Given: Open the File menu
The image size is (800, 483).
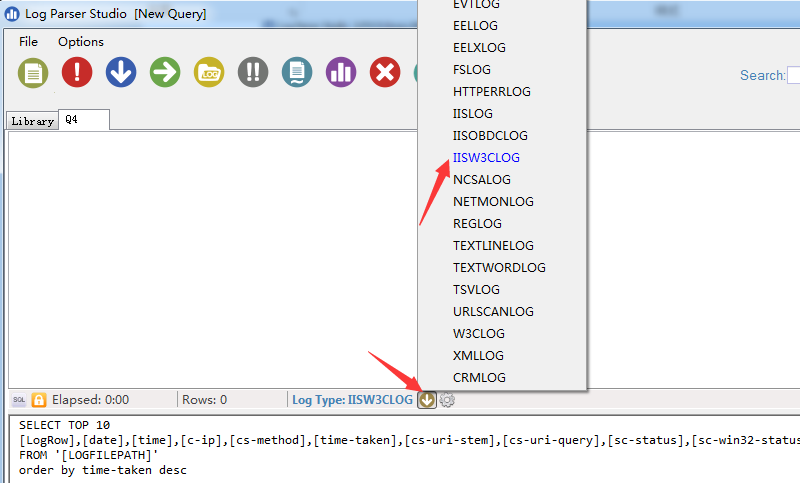Looking at the screenshot, I should (28, 42).
